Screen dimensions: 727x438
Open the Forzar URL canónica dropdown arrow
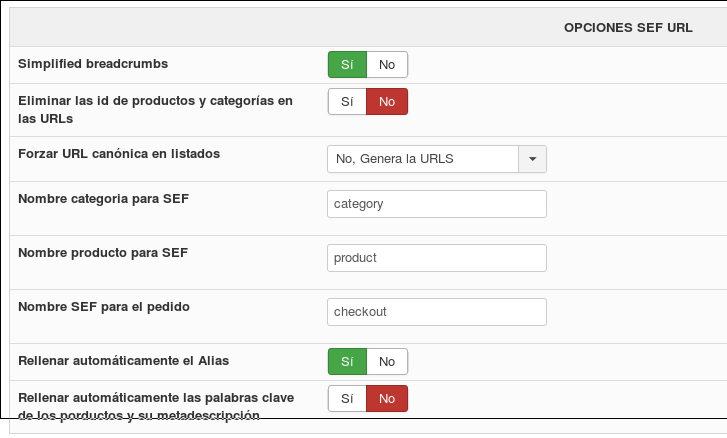[532, 159]
